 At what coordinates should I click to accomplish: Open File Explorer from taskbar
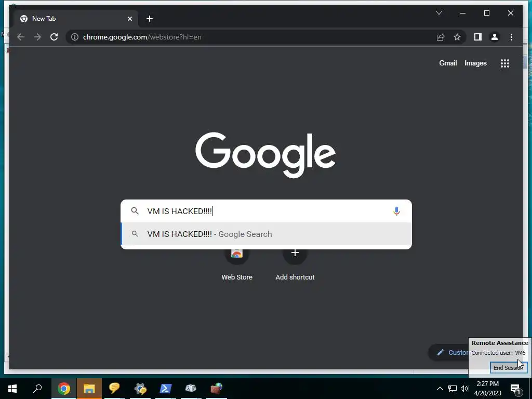coord(89,389)
